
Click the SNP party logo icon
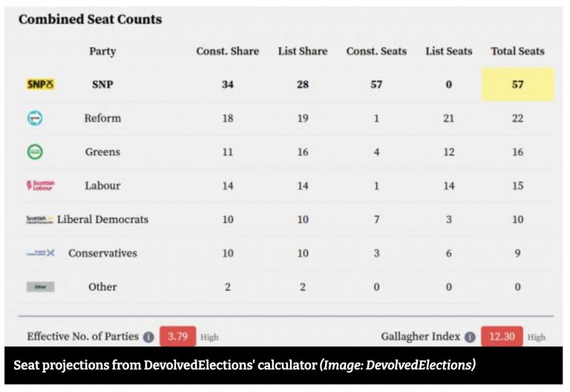point(40,85)
